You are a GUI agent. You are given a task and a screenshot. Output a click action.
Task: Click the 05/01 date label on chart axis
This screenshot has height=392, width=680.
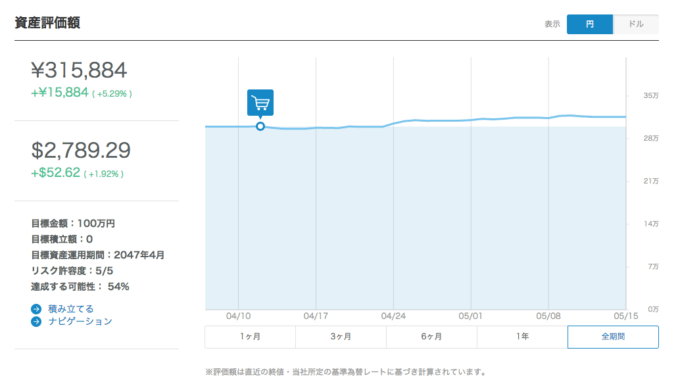[x=471, y=316]
